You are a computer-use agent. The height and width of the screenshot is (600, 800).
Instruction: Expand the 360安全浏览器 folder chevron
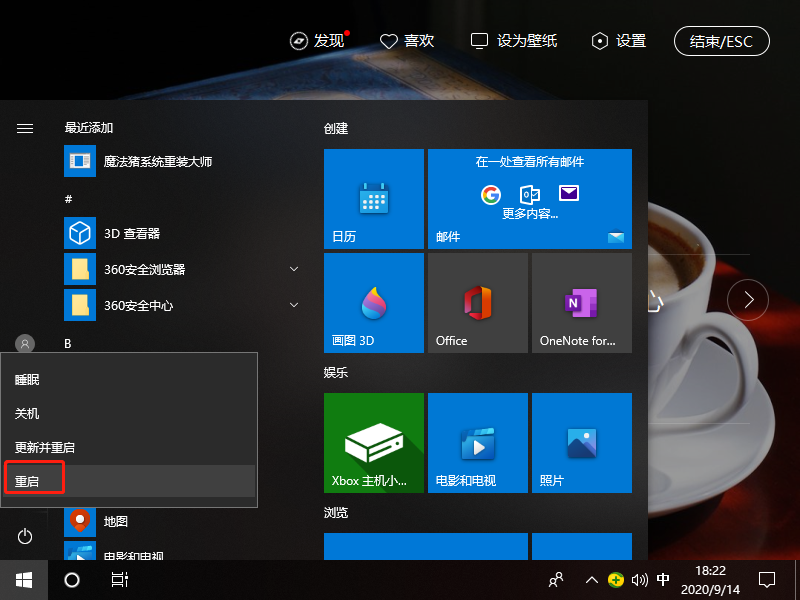(294, 269)
